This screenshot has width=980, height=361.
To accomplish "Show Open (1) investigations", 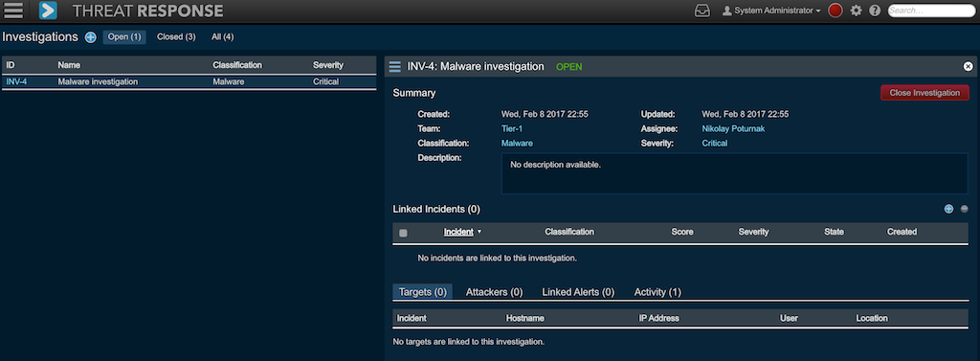I will pos(124,37).
